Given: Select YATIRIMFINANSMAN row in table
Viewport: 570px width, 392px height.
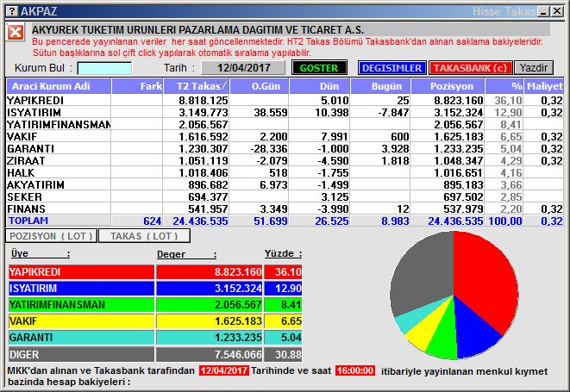Looking at the screenshot, I should (x=285, y=124).
